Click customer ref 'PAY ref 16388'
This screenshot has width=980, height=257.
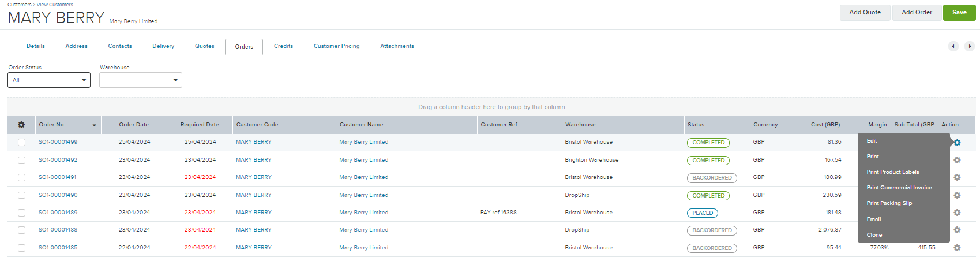(x=498, y=213)
